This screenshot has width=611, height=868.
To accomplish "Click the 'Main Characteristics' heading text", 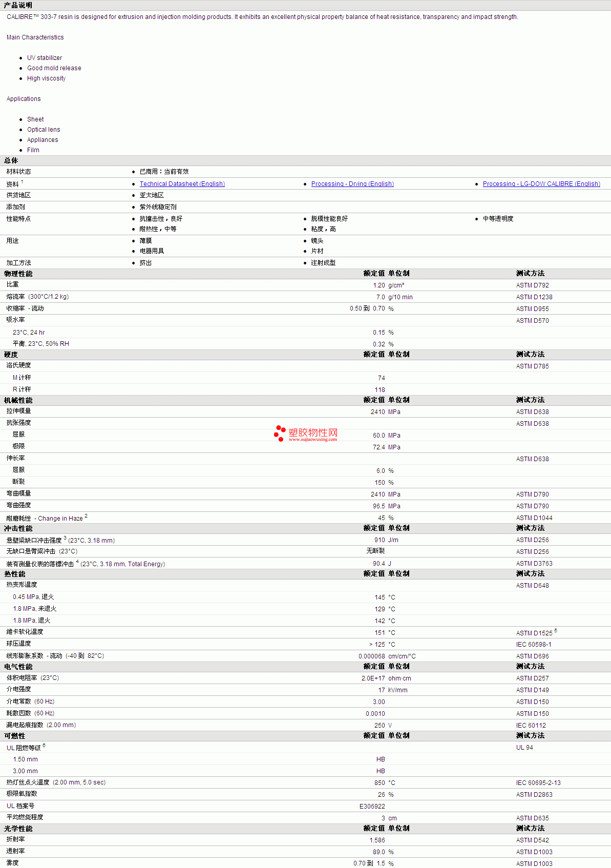I will [x=35, y=37].
